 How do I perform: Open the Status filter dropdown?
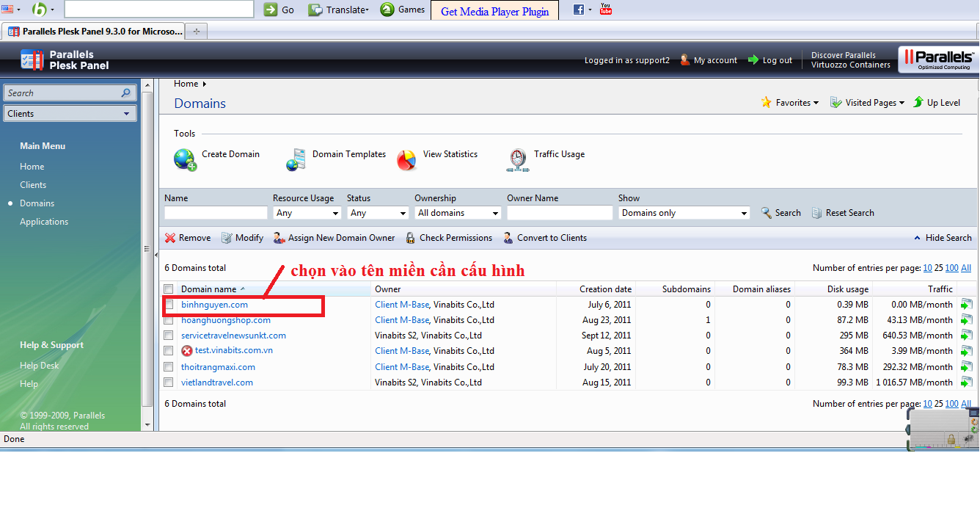378,213
